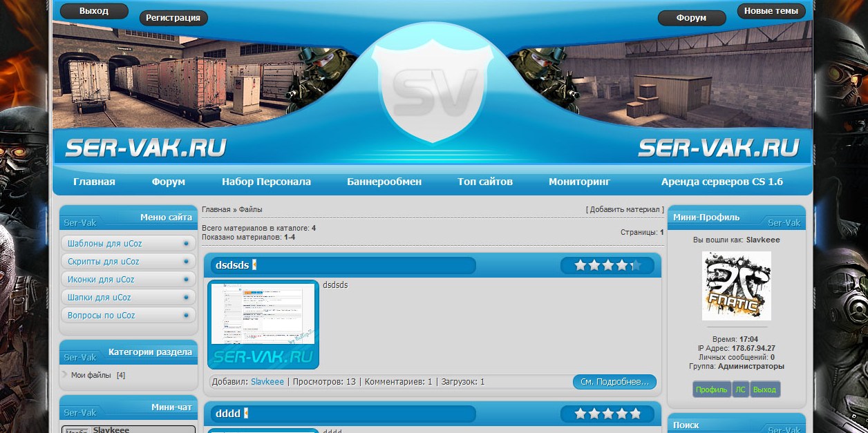The height and width of the screenshot is (433, 868).
Task: Select Иконки для uCoz
Action: pyautogui.click(x=129, y=280)
